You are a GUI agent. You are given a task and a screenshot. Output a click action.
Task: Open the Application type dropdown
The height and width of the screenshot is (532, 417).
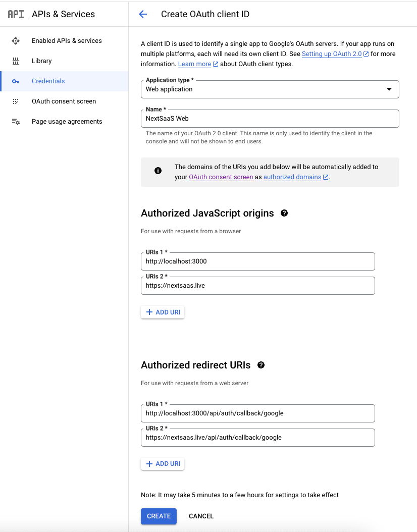click(x=389, y=89)
